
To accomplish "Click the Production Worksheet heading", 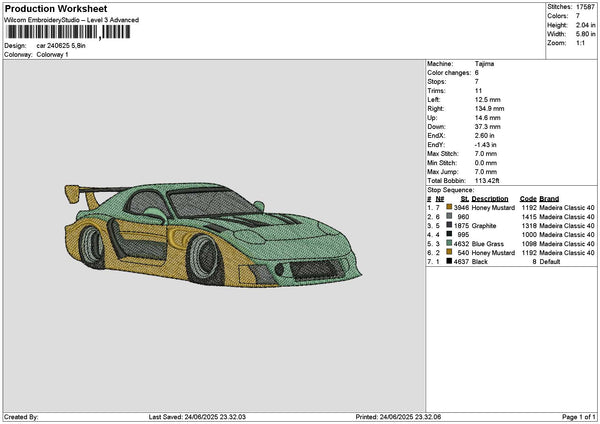I will coord(56,9).
